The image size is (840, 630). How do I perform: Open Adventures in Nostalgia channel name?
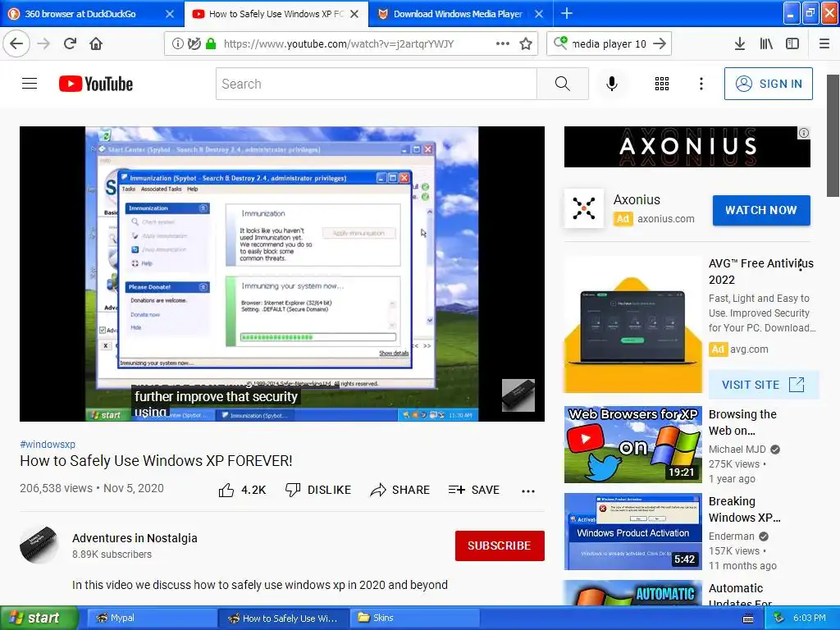pos(135,538)
